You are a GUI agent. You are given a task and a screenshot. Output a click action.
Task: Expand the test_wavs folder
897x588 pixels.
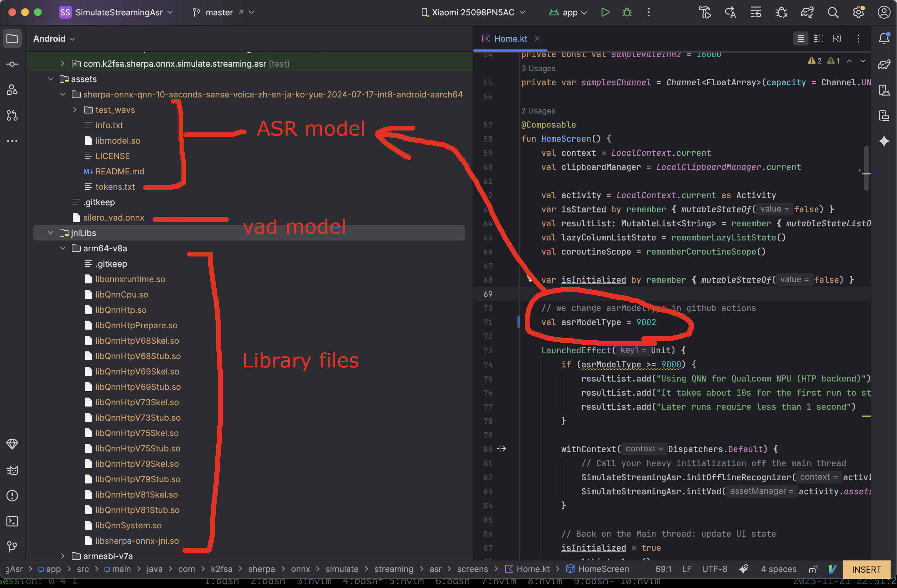(75, 110)
